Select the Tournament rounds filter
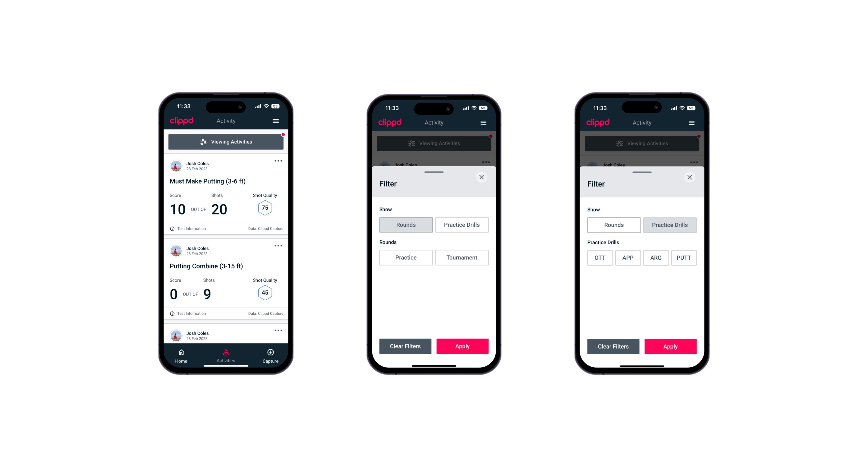Screen dimensions: 868x467 coord(460,257)
